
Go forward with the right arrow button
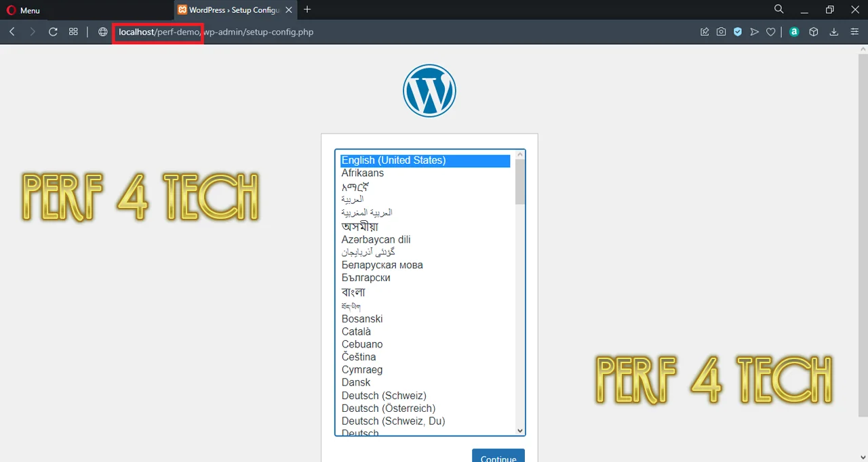[32, 32]
